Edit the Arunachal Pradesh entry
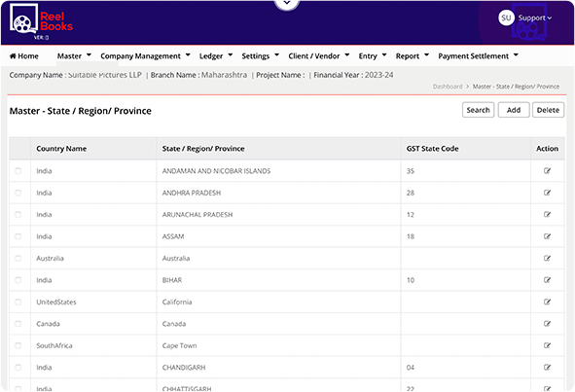The height and width of the screenshot is (392, 575). 547,214
